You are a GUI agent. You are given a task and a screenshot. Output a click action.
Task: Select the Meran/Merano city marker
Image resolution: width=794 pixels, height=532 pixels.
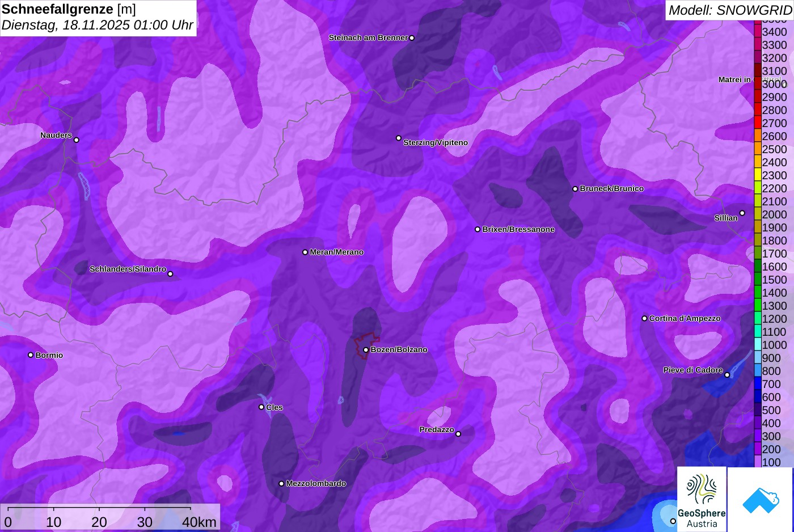[305, 252]
